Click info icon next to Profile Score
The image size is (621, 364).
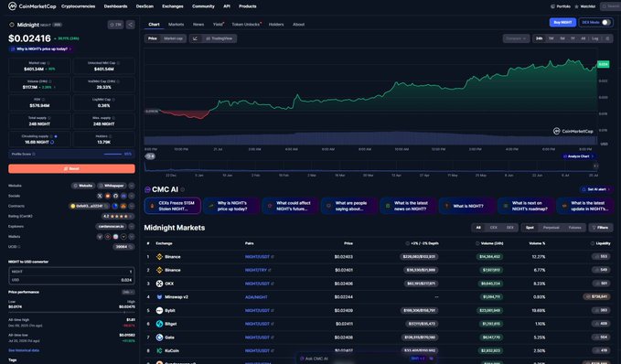coord(34,154)
